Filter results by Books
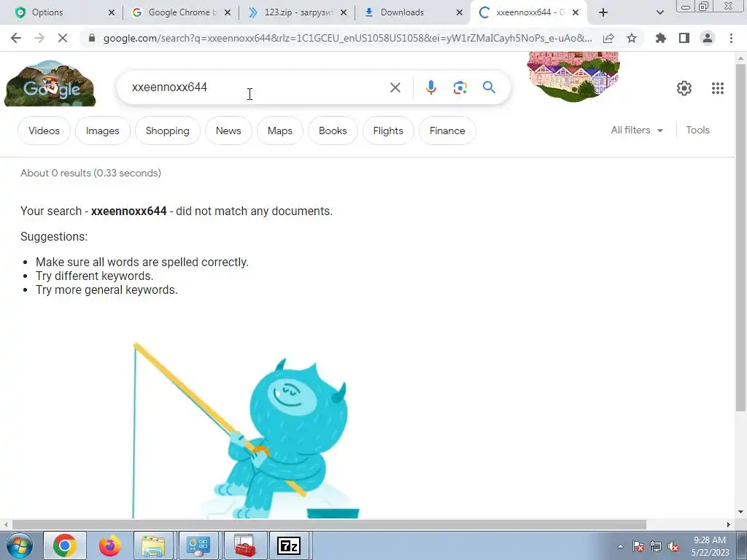747x560 pixels. pyautogui.click(x=333, y=131)
